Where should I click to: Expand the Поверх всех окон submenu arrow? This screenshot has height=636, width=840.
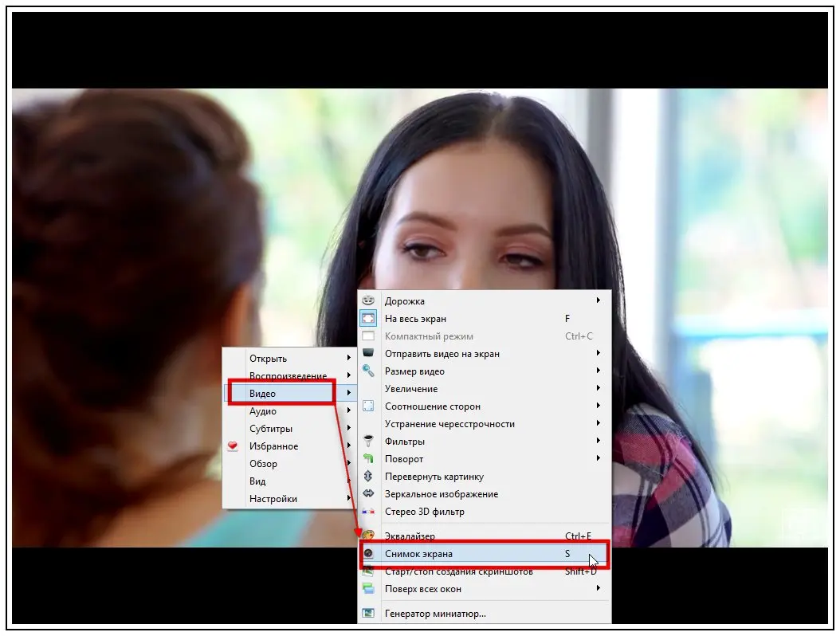pos(599,587)
